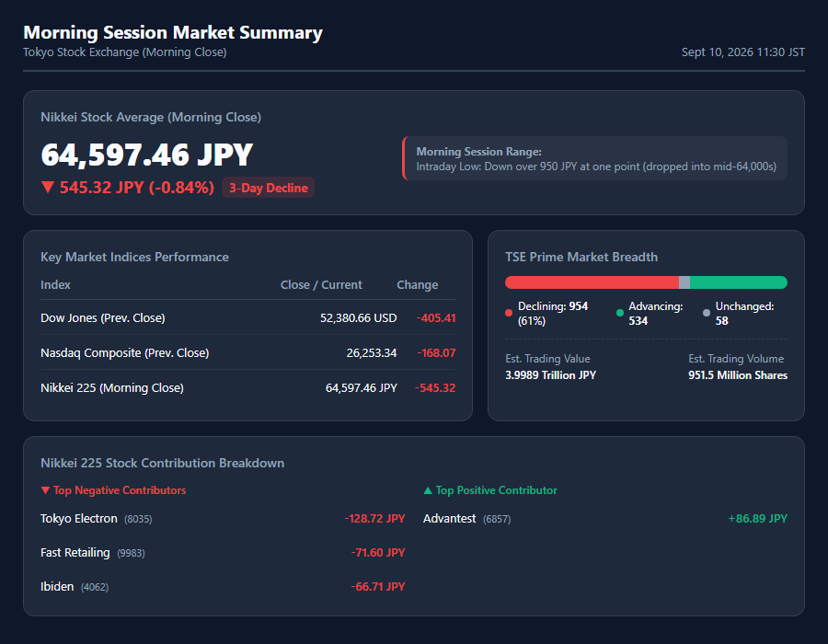Image resolution: width=828 pixels, height=644 pixels.
Task: Click the 3-Day Decline badge
Action: (269, 188)
